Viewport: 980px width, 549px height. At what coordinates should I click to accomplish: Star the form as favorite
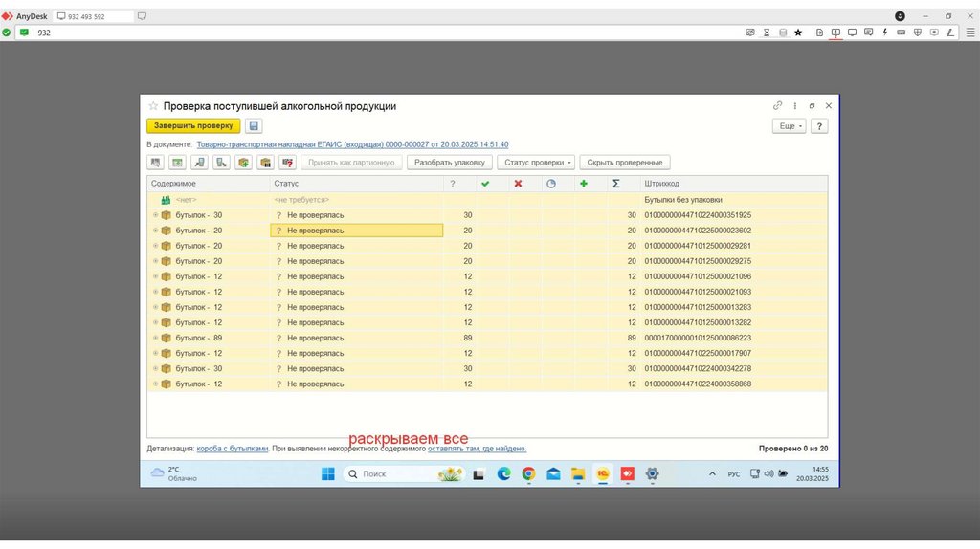point(153,106)
